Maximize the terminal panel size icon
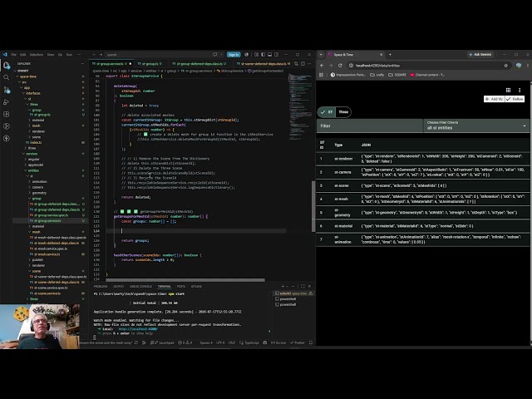Screen dimensions: 532x399 (x=303, y=286)
